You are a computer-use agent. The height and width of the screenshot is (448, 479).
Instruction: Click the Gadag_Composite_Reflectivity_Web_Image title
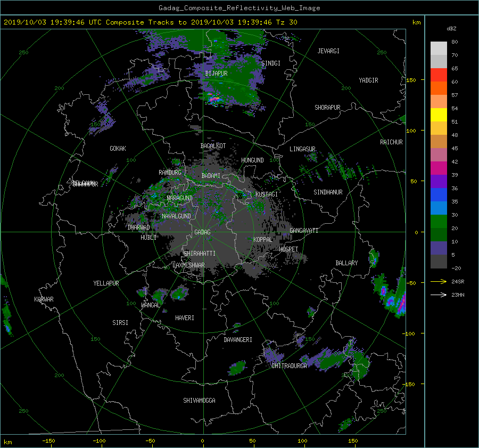[x=239, y=8]
